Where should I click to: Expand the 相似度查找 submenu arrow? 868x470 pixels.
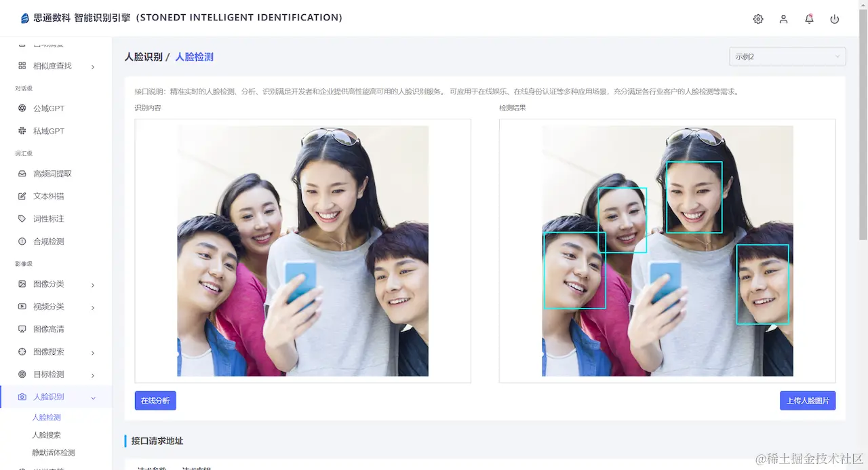pos(93,66)
